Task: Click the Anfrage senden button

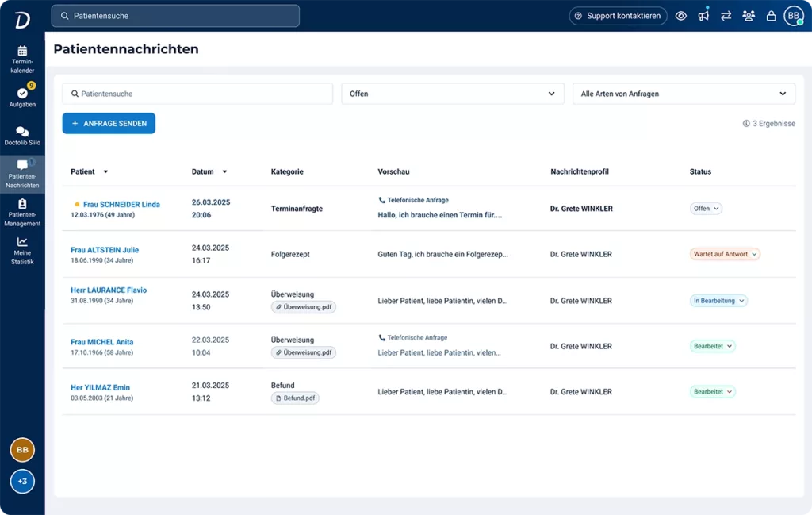Action: [x=109, y=124]
